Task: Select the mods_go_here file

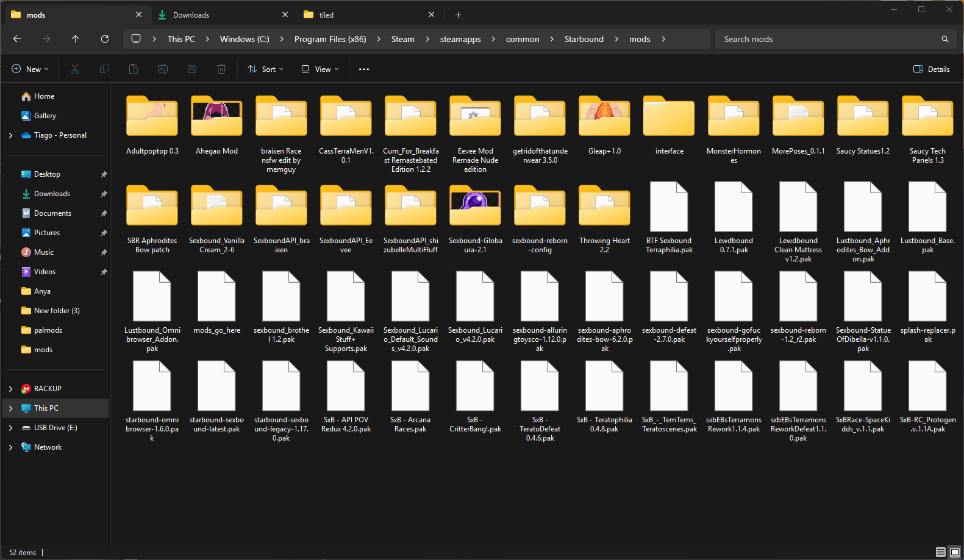Action: pos(216,304)
